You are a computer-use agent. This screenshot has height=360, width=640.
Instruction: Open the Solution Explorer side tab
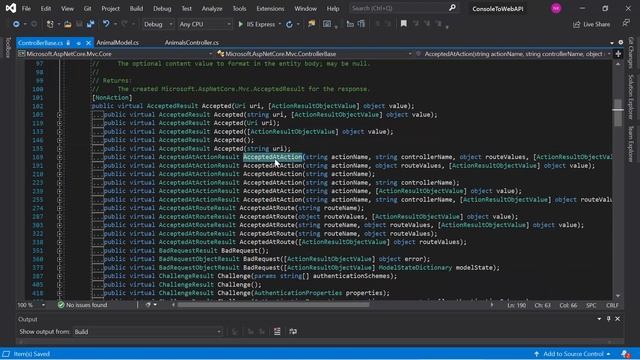coord(631,97)
